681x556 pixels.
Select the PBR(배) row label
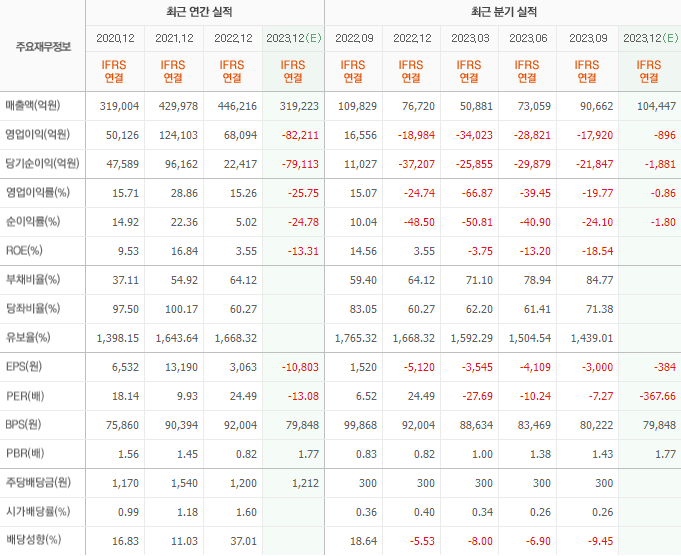coord(25,453)
